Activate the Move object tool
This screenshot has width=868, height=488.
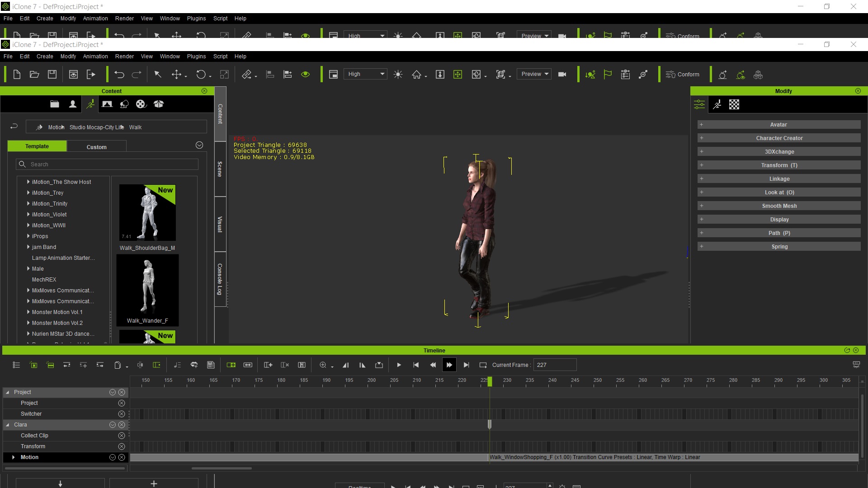pyautogui.click(x=177, y=75)
